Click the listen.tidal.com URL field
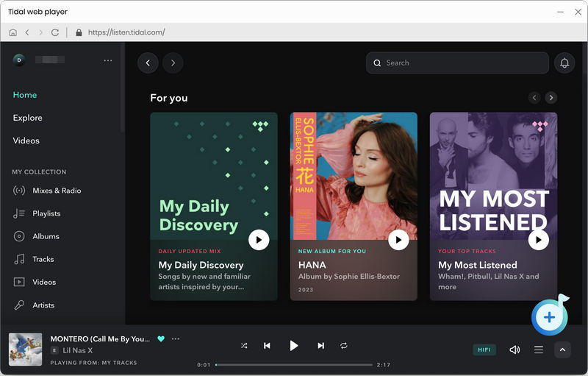This screenshot has width=588, height=376. (x=126, y=32)
